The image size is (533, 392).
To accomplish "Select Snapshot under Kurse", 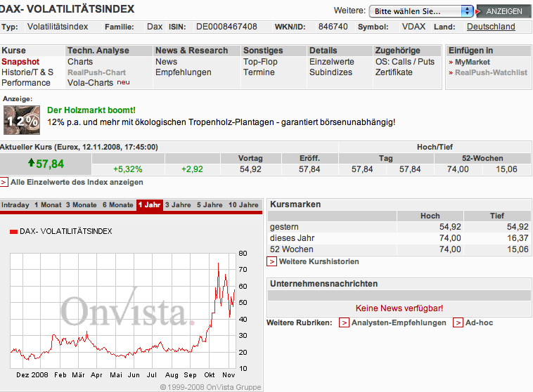I will tap(20, 62).
